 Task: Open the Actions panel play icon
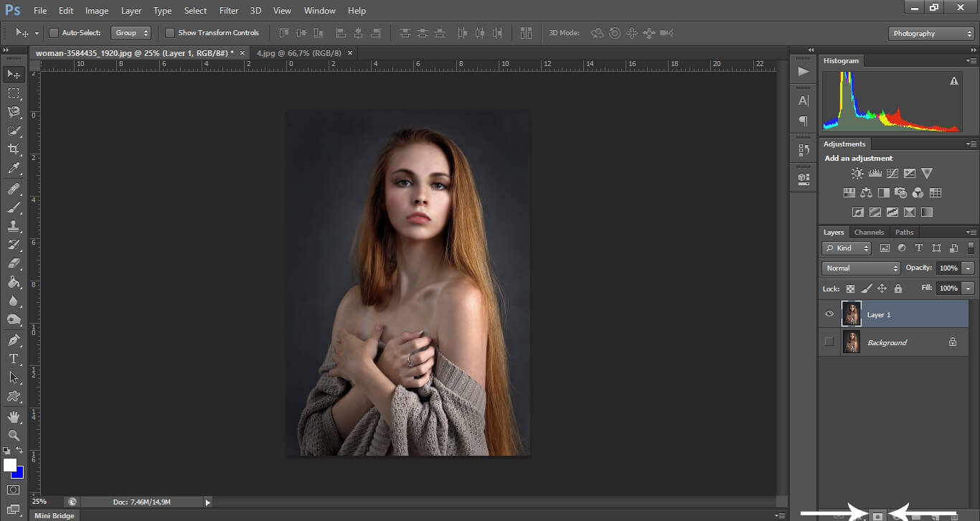tap(804, 71)
